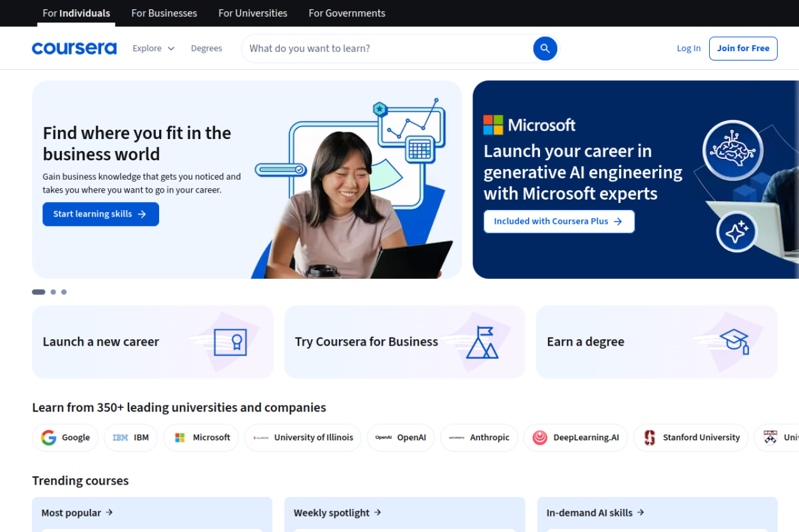799x532 pixels.
Task: Select the Google partner logo
Action: (65, 437)
